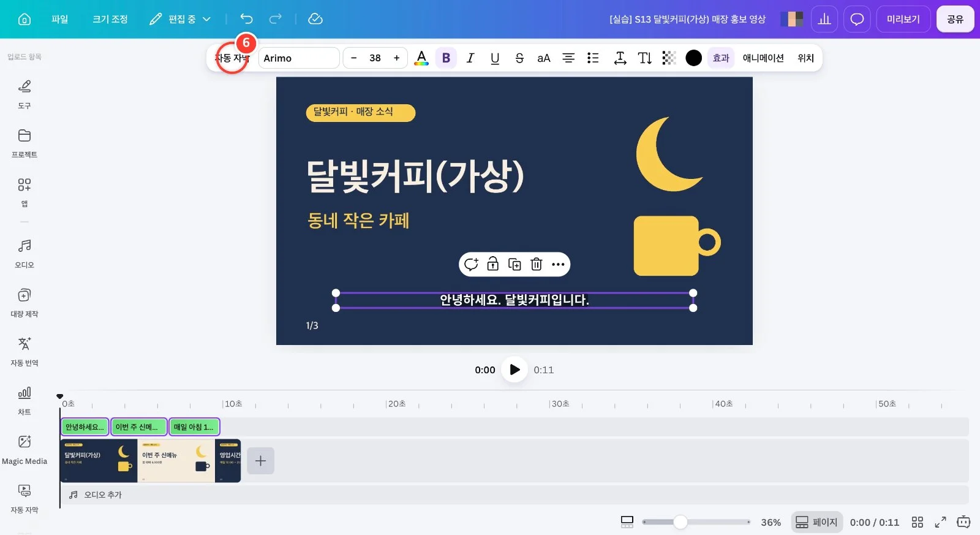Open the 오디오 audio panel

(x=24, y=254)
